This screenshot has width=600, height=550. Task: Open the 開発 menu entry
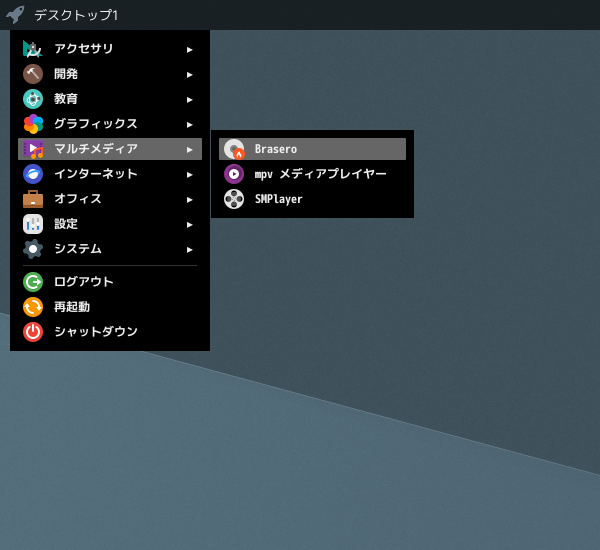pyautogui.click(x=110, y=74)
